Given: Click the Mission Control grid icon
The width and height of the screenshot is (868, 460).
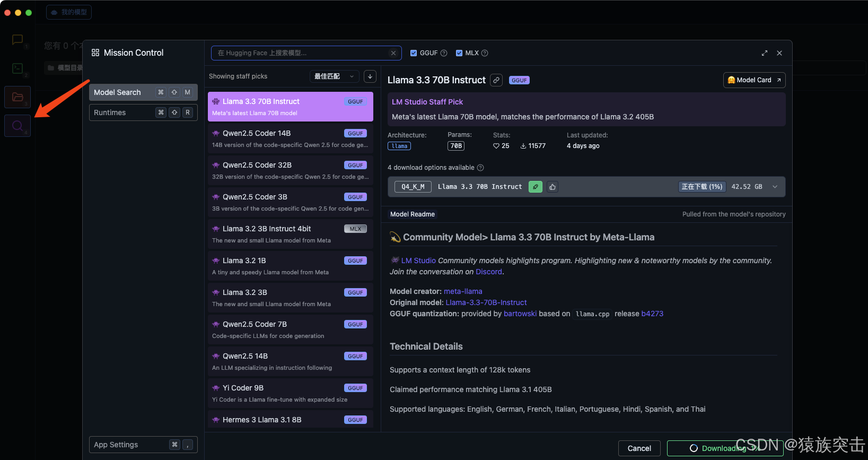Looking at the screenshot, I should click(95, 53).
